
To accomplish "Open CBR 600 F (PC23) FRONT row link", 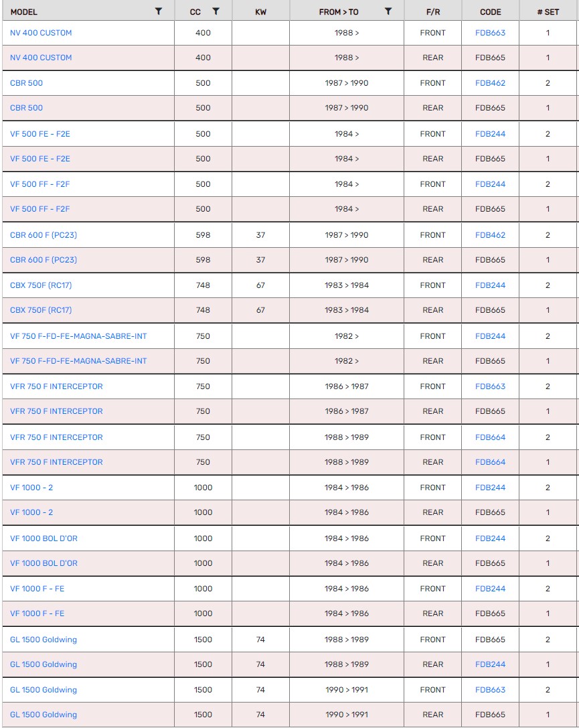I will click(44, 235).
